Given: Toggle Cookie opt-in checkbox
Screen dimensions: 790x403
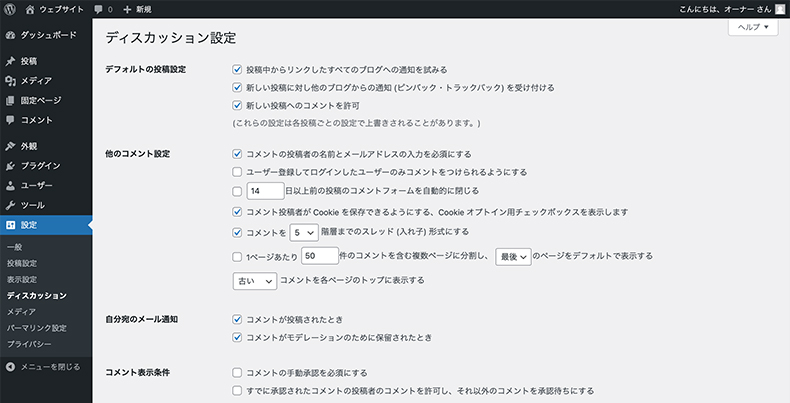Looking at the screenshot, I should [x=237, y=212].
